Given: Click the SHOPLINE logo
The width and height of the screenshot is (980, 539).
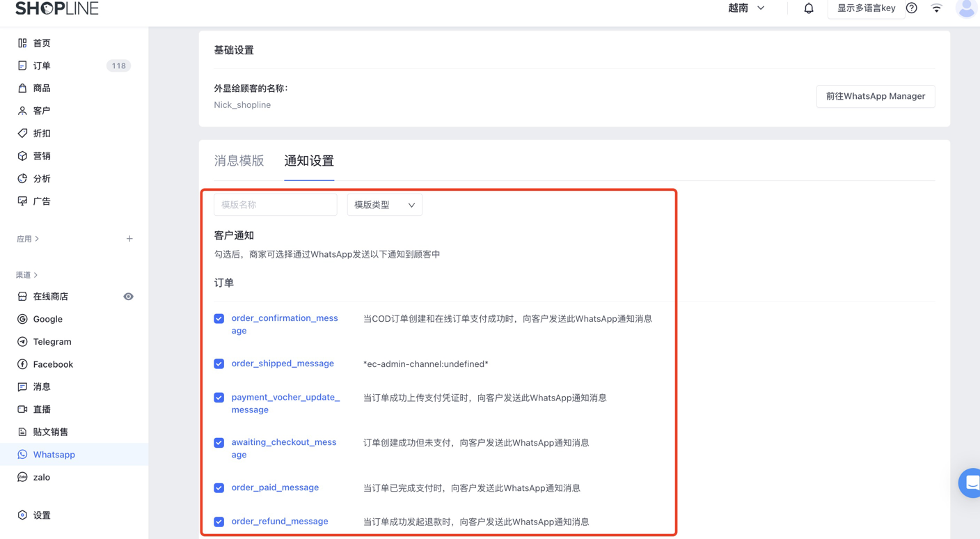Looking at the screenshot, I should (57, 8).
